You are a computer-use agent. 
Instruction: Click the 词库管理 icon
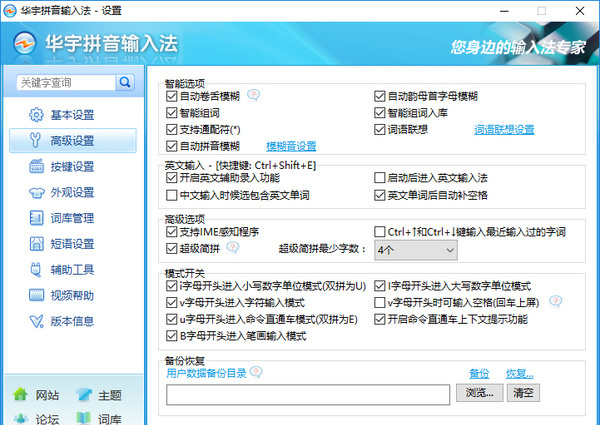(x=36, y=218)
